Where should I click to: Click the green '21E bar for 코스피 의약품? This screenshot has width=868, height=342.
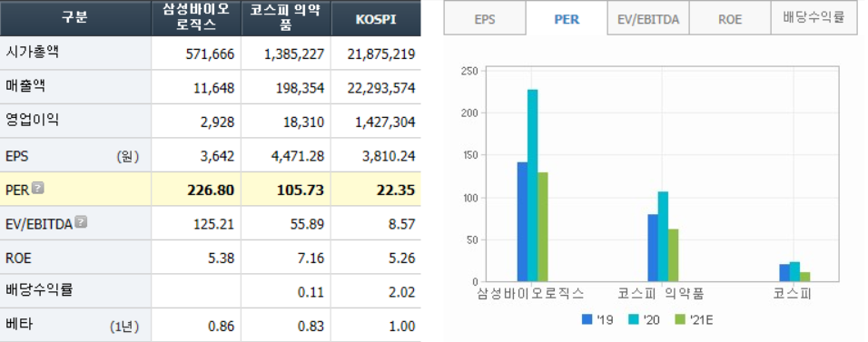click(x=673, y=255)
